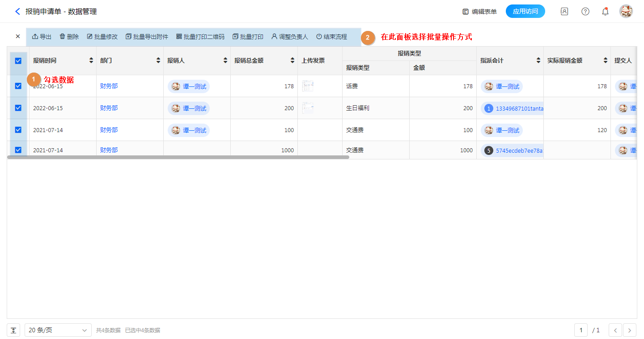644x339 pixels.
Task: Open the notification bell
Action: [605, 12]
